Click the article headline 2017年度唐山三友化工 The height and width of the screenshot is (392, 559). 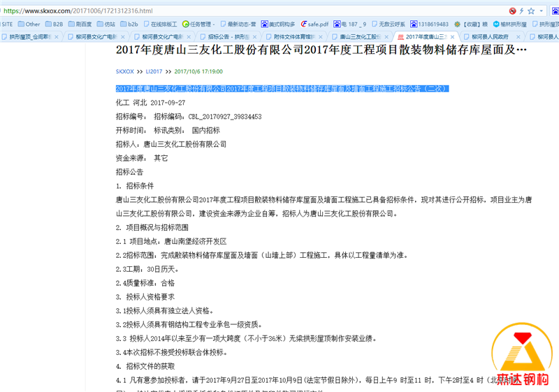tap(321, 50)
